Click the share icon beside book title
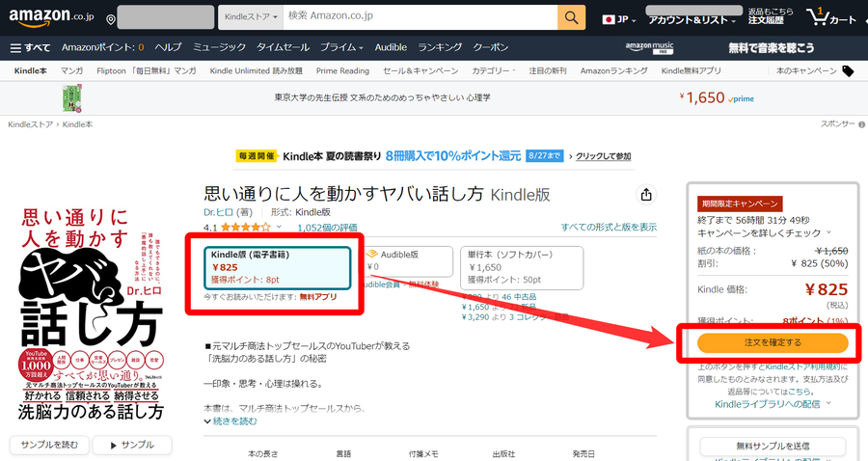Screen dimensions: 868x461 pos(646,195)
